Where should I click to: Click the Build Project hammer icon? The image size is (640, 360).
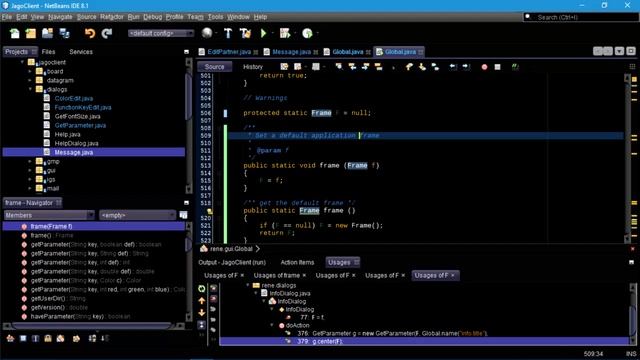pyautogui.click(x=228, y=33)
